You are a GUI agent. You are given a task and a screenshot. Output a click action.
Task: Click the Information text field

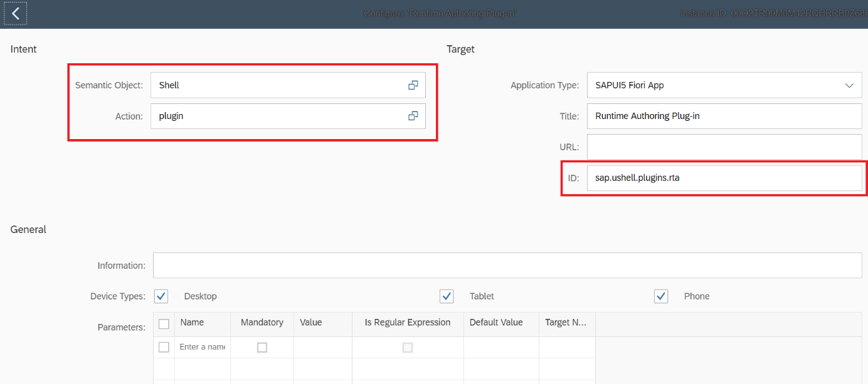pyautogui.click(x=507, y=266)
